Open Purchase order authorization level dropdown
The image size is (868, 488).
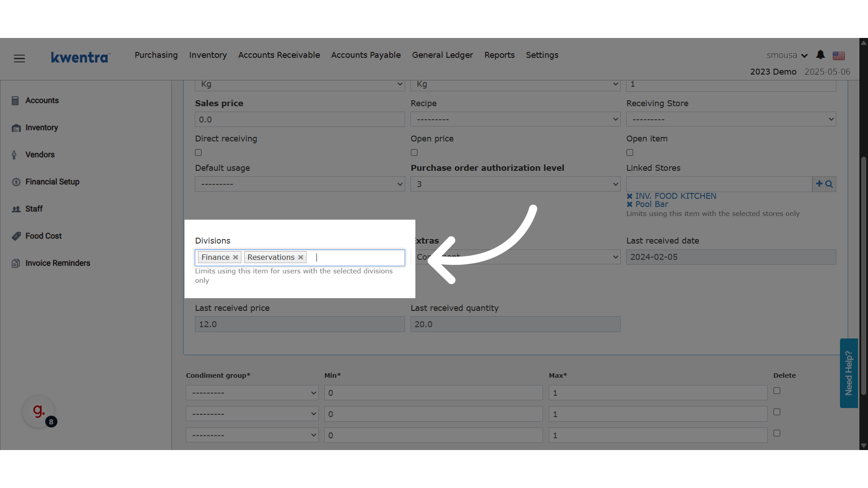pos(515,184)
